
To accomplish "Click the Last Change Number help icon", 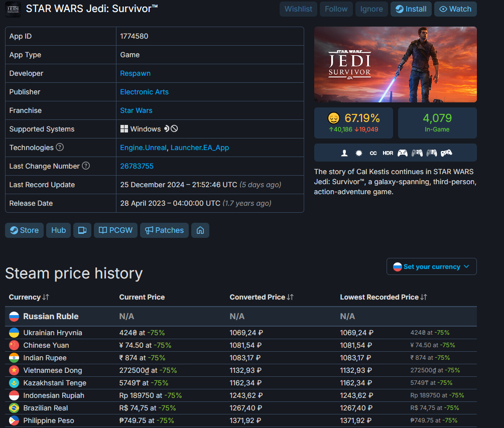I will coord(86,166).
